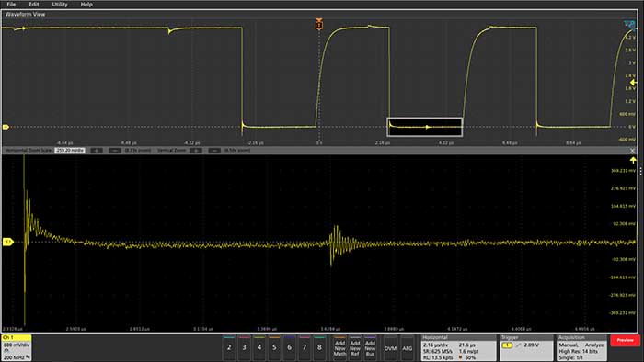Select the orange trigger position marker
Screen dimensions: 644x362
pos(319,24)
